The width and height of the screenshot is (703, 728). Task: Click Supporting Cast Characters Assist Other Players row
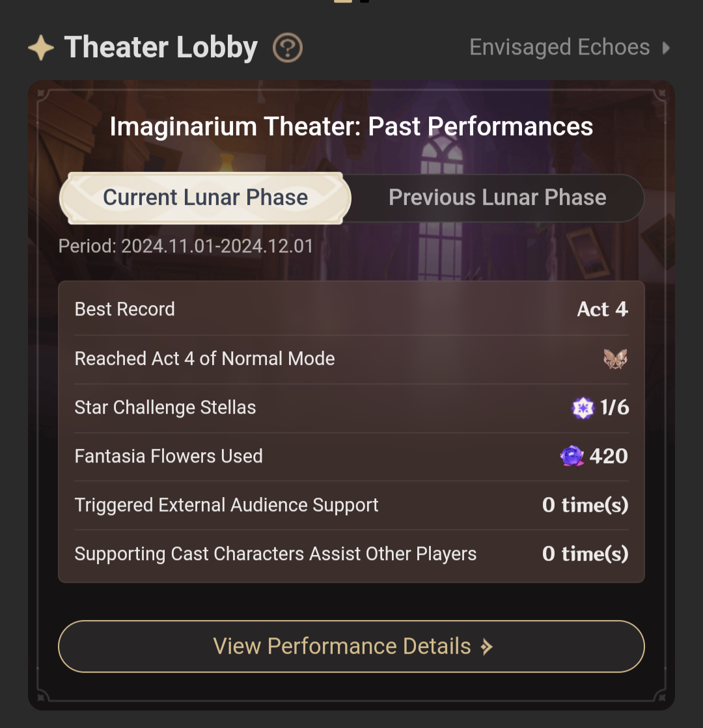click(275, 554)
